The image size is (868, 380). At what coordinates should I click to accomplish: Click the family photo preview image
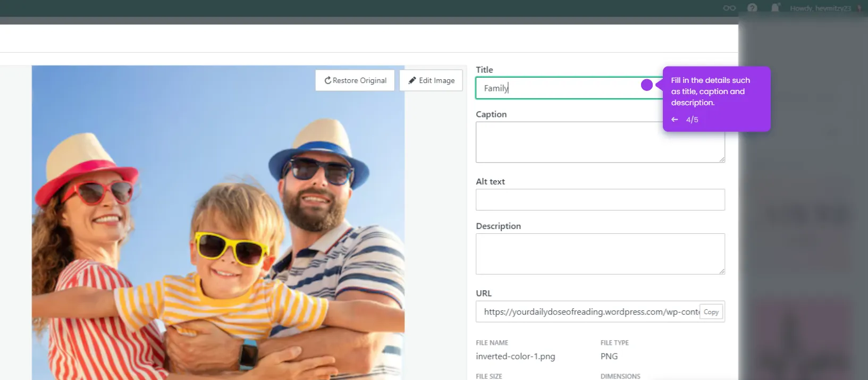[218, 223]
